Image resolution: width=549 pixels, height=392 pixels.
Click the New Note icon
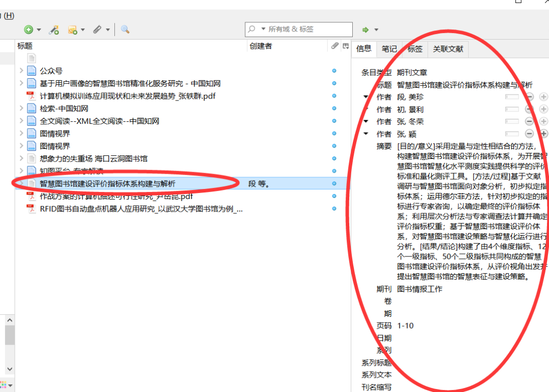(x=73, y=30)
